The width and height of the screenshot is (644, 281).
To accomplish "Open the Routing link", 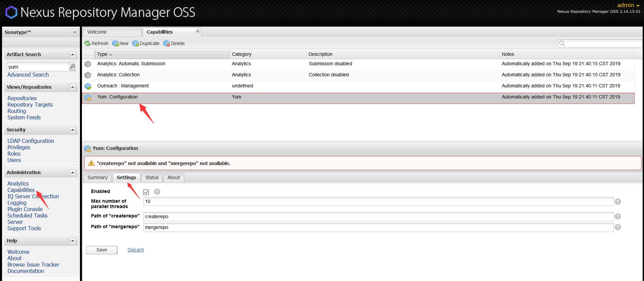I will (16, 111).
